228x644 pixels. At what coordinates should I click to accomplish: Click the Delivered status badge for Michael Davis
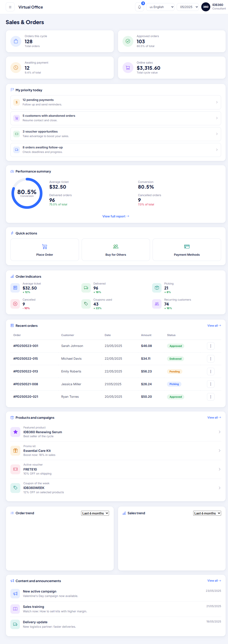point(175,359)
